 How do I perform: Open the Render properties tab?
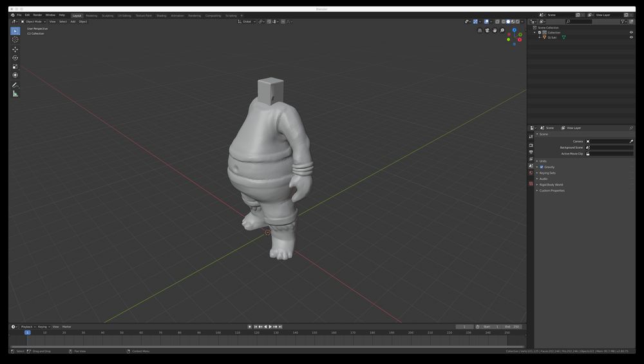click(531, 145)
